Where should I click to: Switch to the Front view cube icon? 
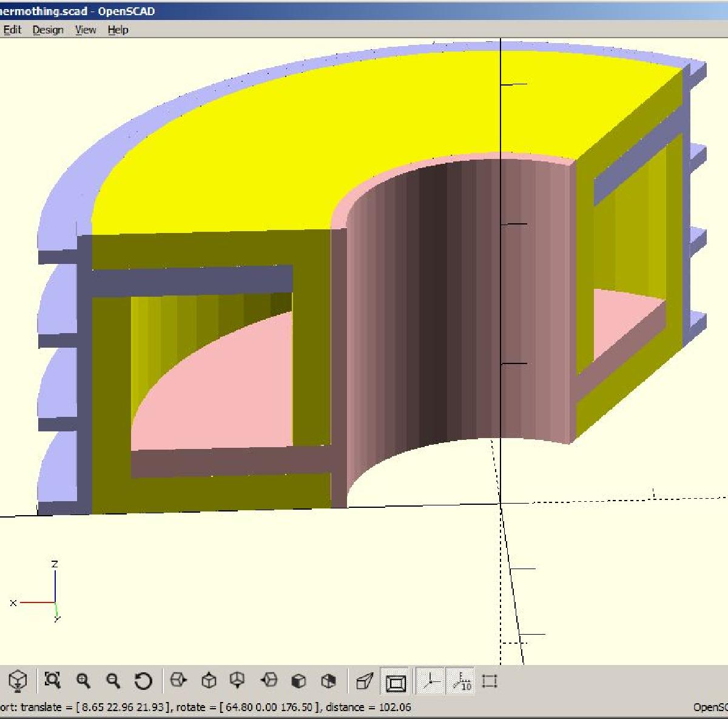pyautogui.click(x=298, y=681)
